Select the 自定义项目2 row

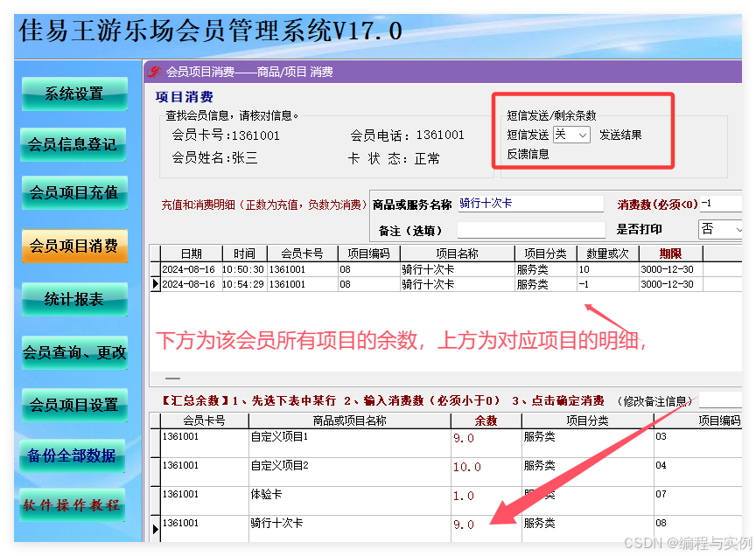[445, 472]
